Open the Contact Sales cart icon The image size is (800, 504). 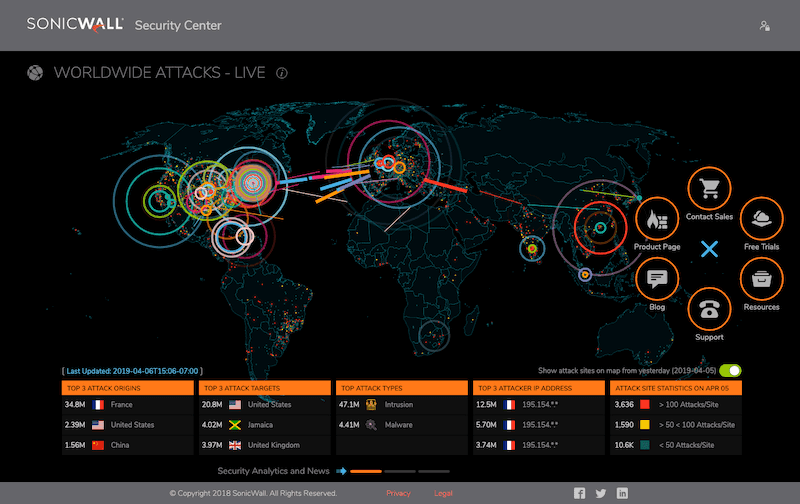(710, 189)
